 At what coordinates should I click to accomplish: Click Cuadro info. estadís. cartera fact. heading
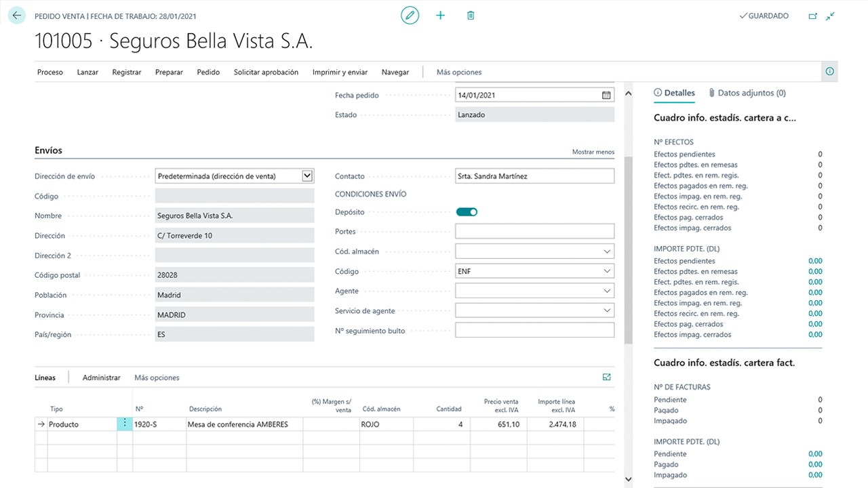[x=724, y=363]
